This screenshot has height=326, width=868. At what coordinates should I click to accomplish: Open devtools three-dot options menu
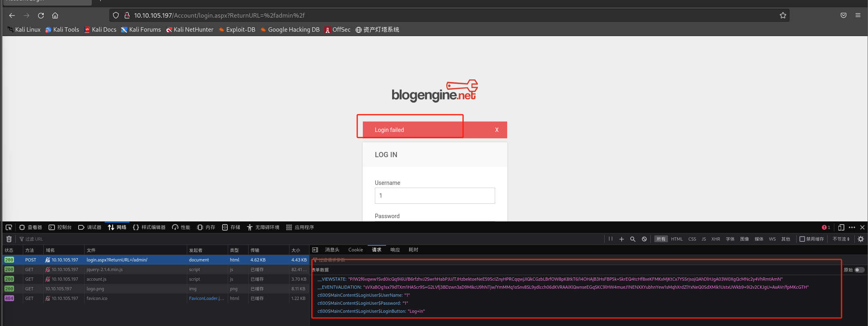852,227
